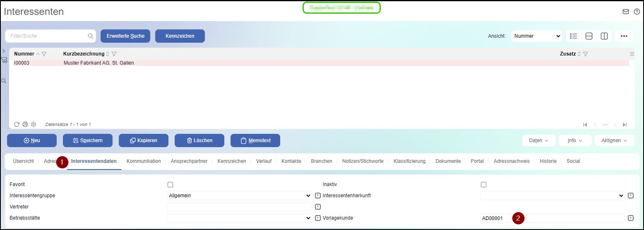This screenshot has height=230, width=644.
Task: Tick the Favorit checkbox
Action: [170, 184]
